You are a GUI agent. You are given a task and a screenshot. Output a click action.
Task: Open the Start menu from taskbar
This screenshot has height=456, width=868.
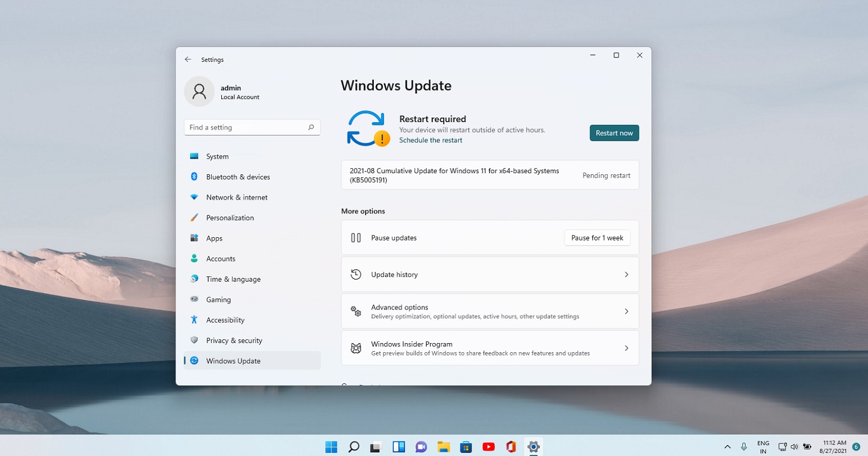pyautogui.click(x=331, y=447)
